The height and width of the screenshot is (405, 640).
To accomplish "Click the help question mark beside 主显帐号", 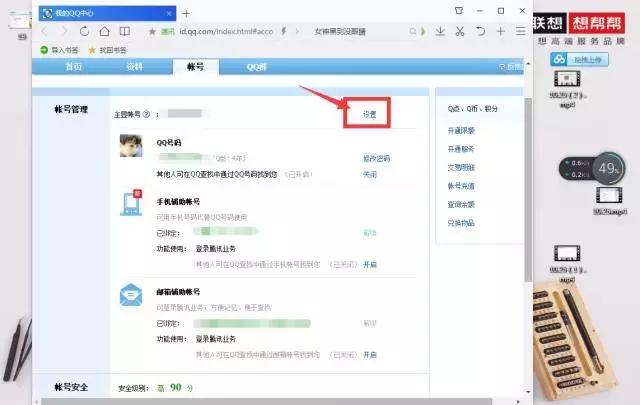I will tap(146, 114).
